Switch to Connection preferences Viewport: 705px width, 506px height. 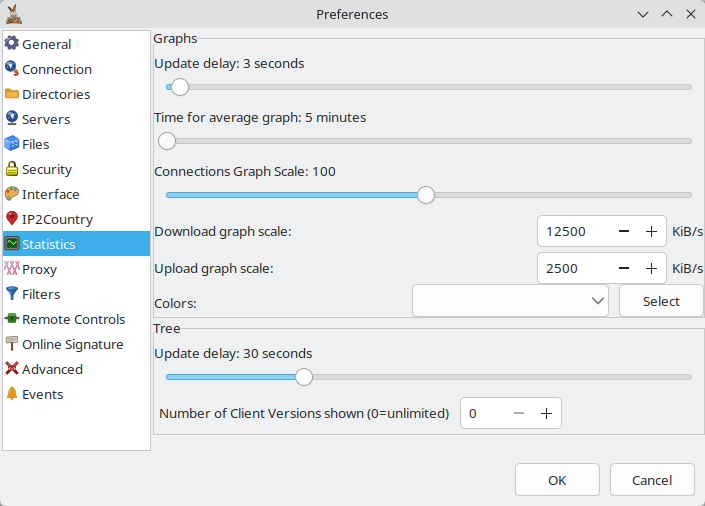(x=76, y=69)
